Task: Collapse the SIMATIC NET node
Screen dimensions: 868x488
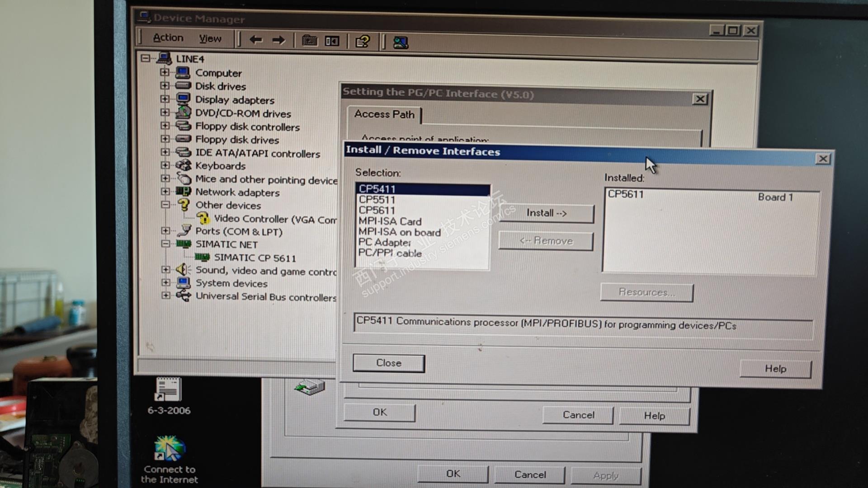Action: coord(165,244)
